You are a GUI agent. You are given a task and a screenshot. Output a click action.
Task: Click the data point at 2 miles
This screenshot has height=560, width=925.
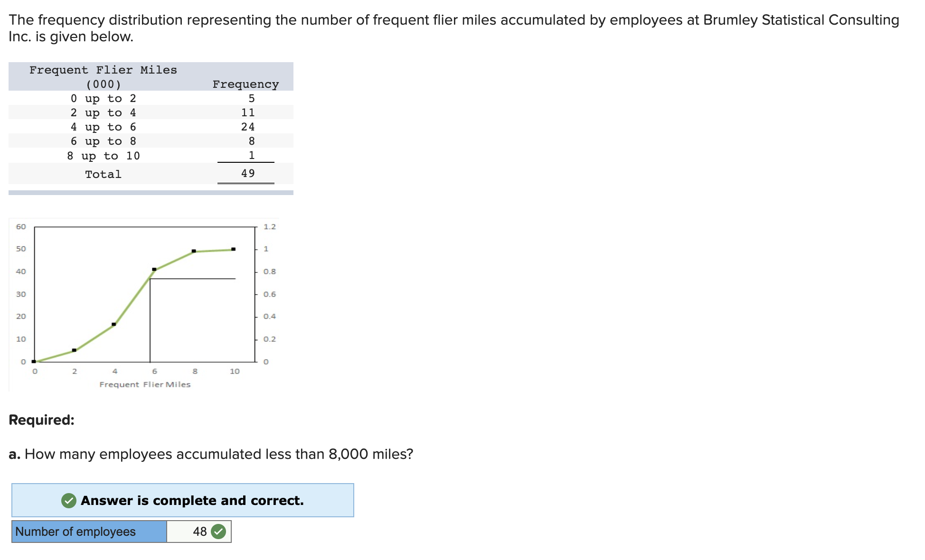[x=75, y=350]
